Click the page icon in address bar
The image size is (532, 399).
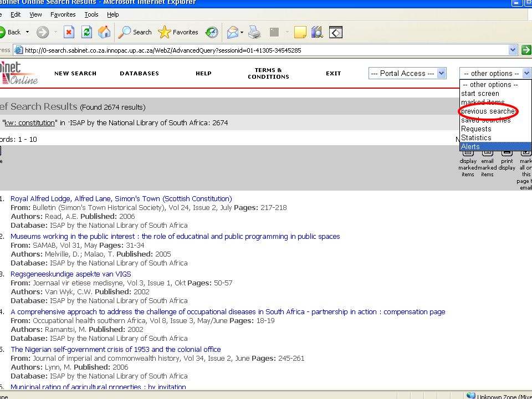(19, 50)
